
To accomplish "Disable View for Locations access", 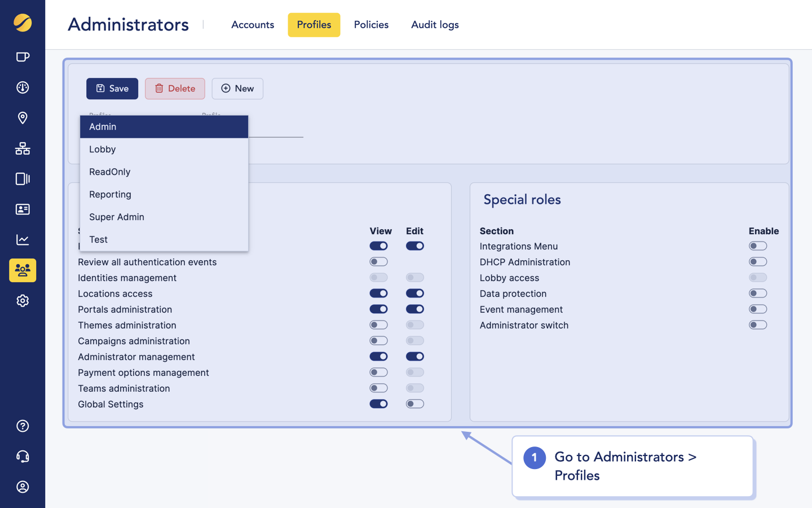I will pos(378,293).
